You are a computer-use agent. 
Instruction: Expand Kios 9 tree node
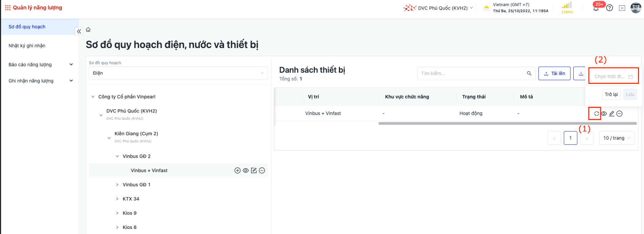[117, 213]
